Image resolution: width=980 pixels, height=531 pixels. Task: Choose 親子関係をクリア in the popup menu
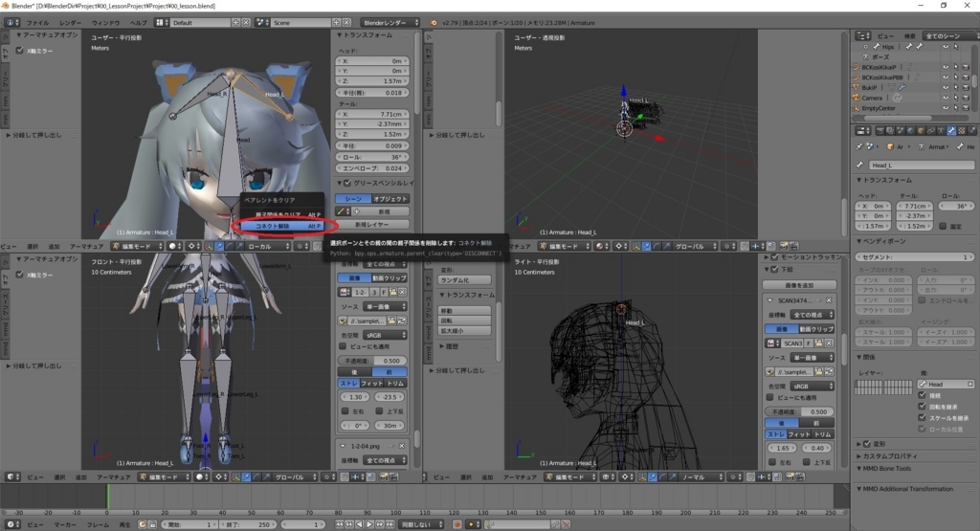click(x=282, y=214)
